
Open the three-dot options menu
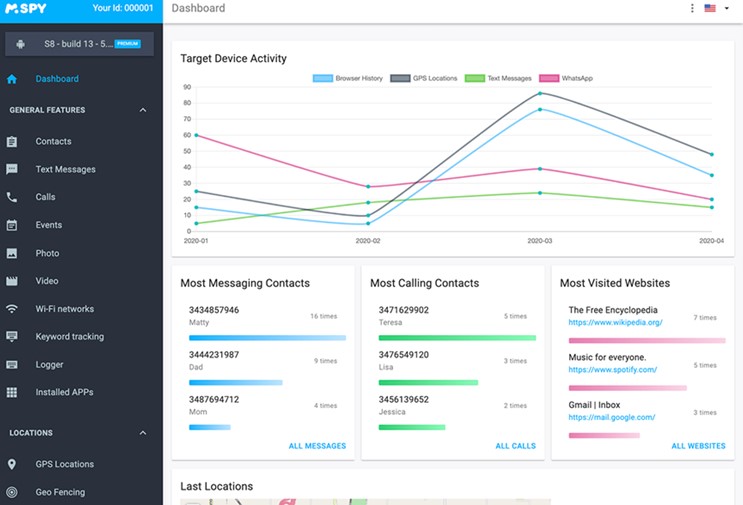pos(692,9)
